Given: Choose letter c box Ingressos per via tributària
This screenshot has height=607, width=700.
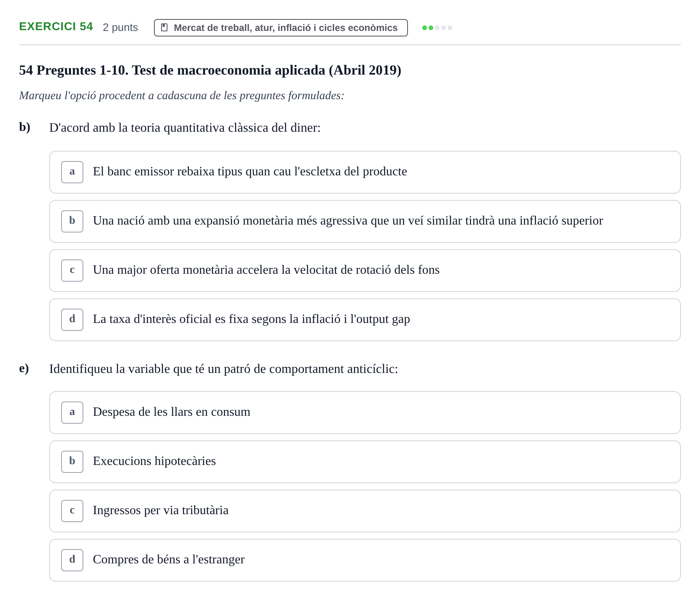Looking at the screenshot, I should [x=72, y=511].
